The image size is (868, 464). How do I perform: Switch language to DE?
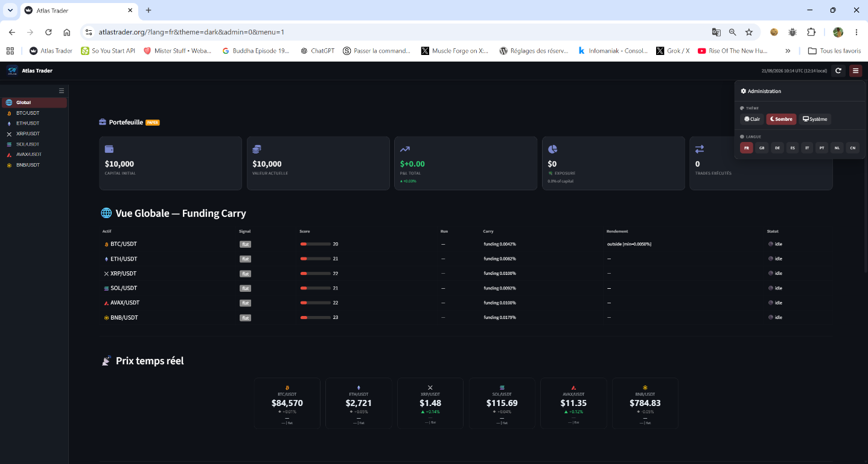pos(777,147)
